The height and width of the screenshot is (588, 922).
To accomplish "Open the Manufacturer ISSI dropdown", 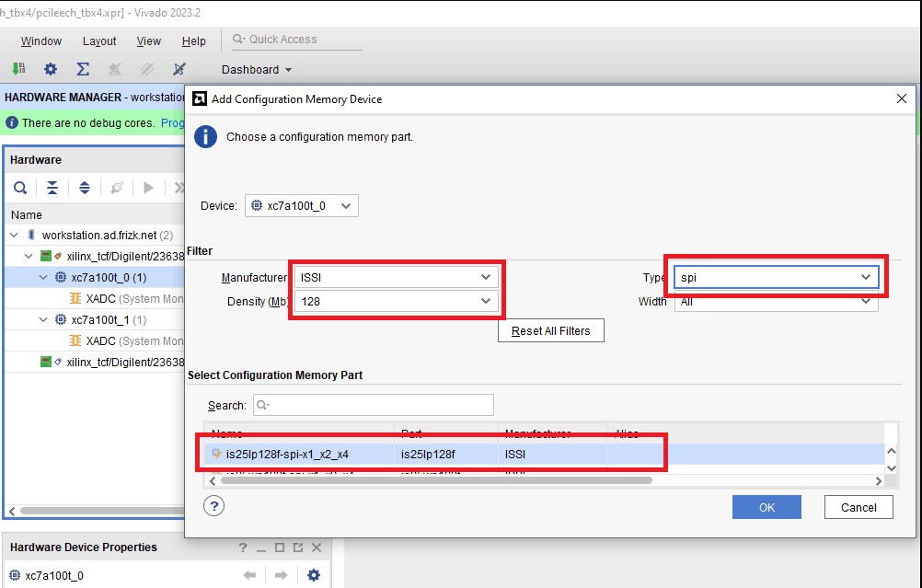I will pyautogui.click(x=396, y=277).
